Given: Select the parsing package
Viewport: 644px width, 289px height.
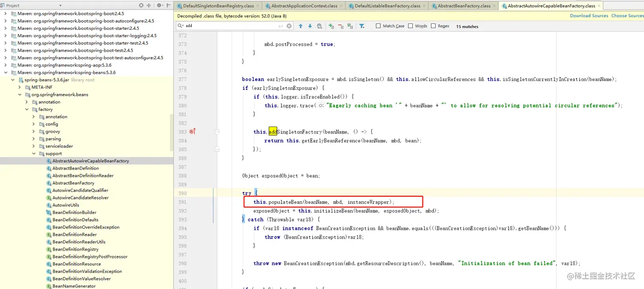Looking at the screenshot, I should (x=53, y=139).
